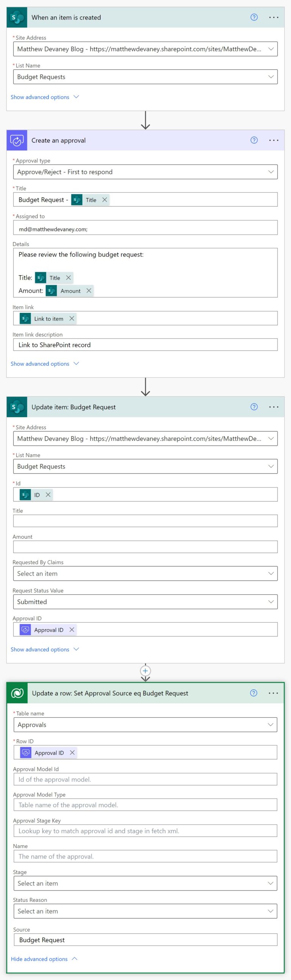Click the Source field containing Budget Request

(145, 940)
